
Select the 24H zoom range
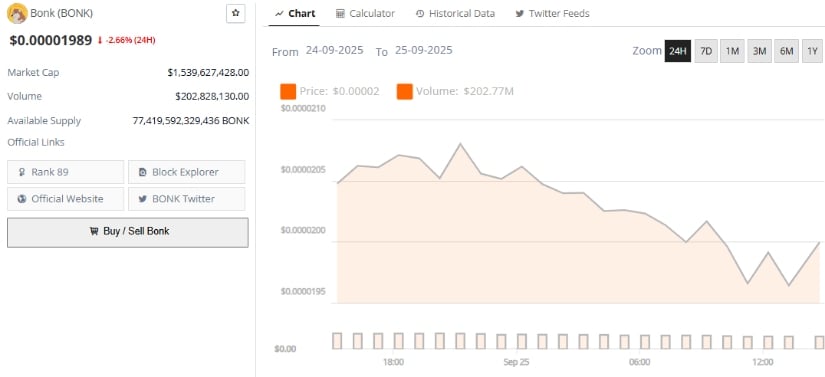coord(678,51)
